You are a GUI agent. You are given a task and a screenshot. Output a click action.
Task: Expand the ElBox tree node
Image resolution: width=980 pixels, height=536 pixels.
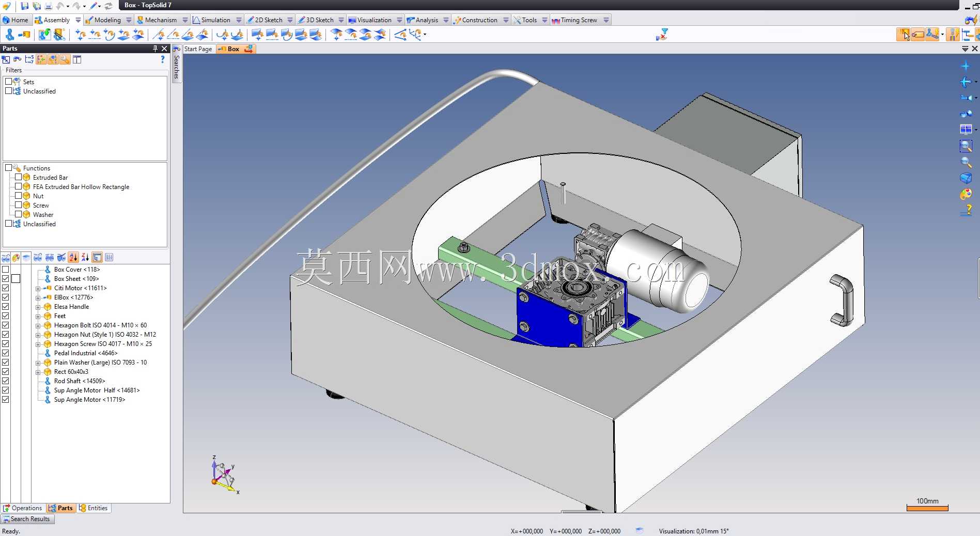[x=38, y=298]
